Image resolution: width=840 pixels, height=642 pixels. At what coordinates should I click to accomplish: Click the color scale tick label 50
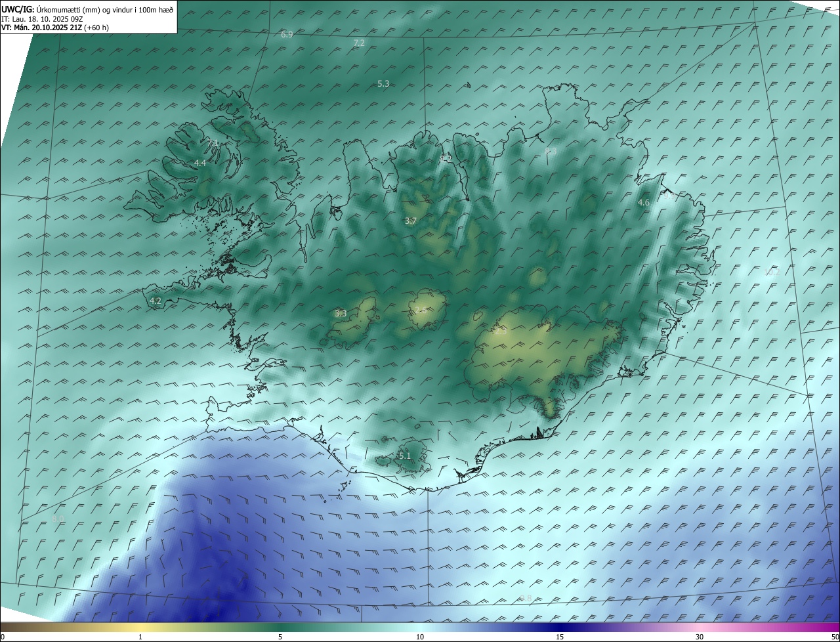[834, 637]
